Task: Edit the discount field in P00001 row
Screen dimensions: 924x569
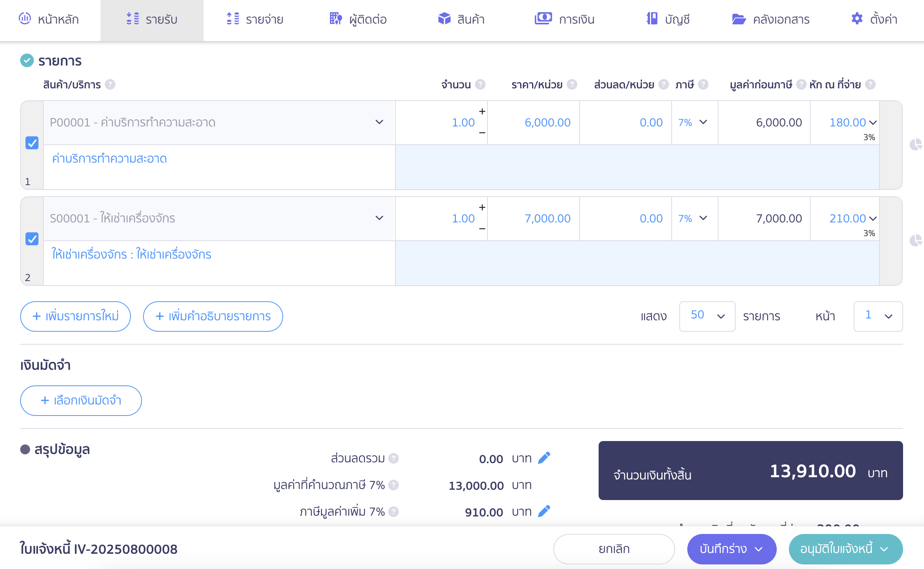Action: 626,123
